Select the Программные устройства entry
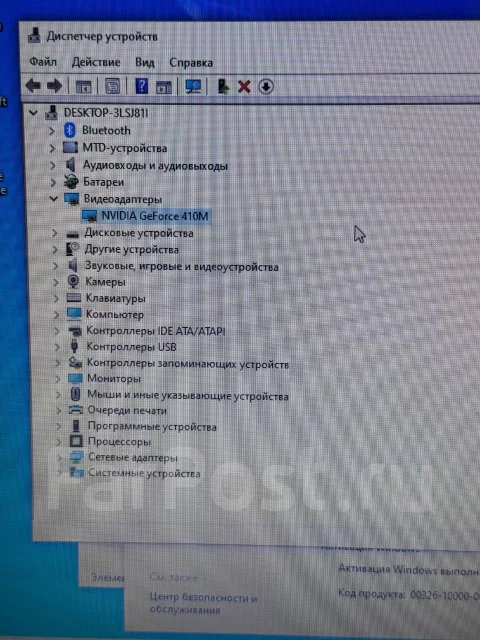The width and height of the screenshot is (480, 640). click(152, 426)
